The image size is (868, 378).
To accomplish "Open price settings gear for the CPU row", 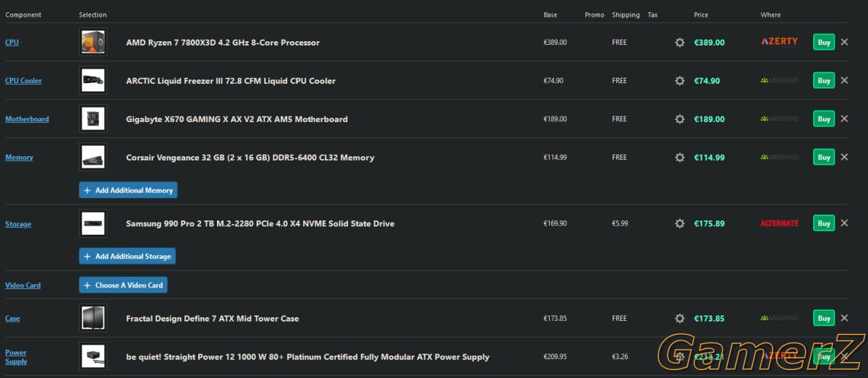I will (x=679, y=43).
